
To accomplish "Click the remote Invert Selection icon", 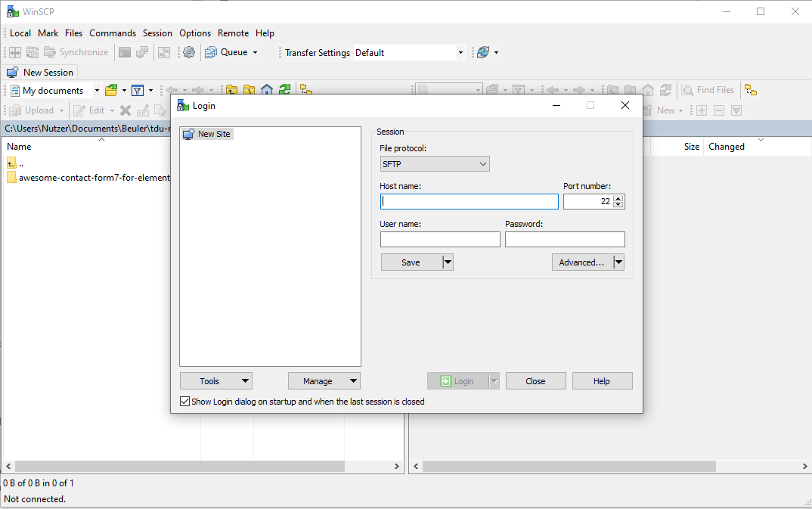I will [x=736, y=110].
